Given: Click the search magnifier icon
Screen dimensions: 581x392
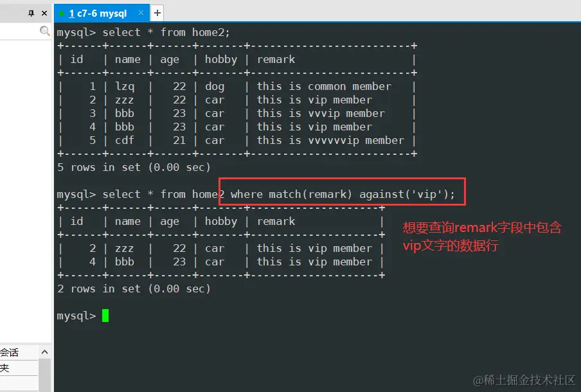Looking at the screenshot, I should click(45, 31).
